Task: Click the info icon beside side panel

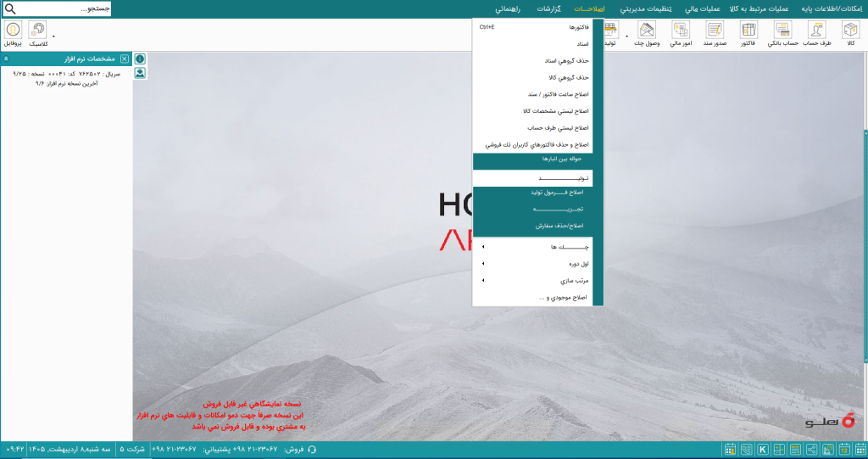Action: [140, 59]
